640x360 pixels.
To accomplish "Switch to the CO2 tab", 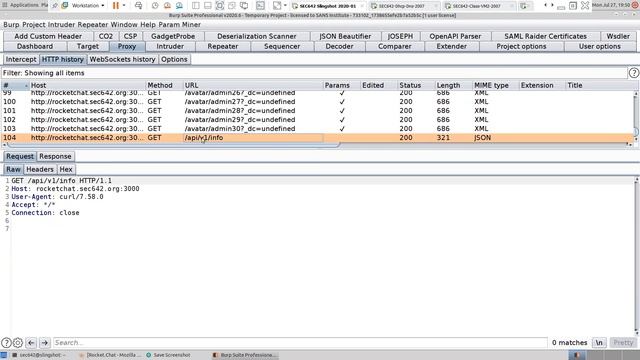I will pos(106,36).
